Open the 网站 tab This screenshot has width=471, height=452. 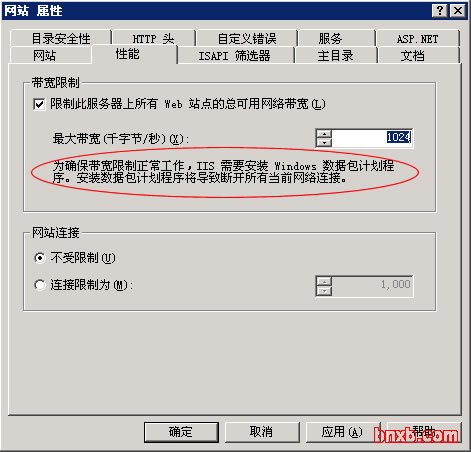coord(51,55)
